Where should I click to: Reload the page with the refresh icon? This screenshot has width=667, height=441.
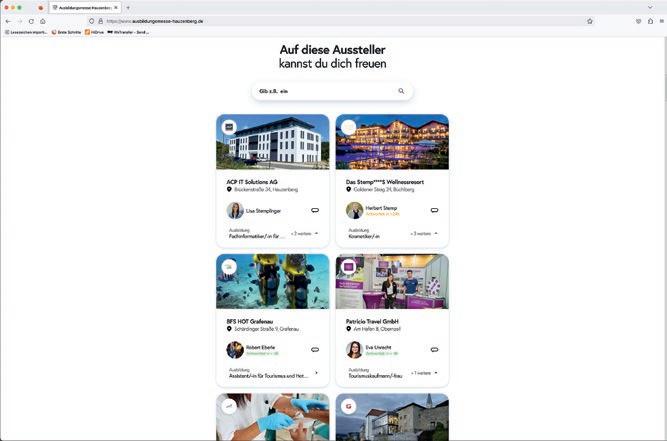point(31,21)
